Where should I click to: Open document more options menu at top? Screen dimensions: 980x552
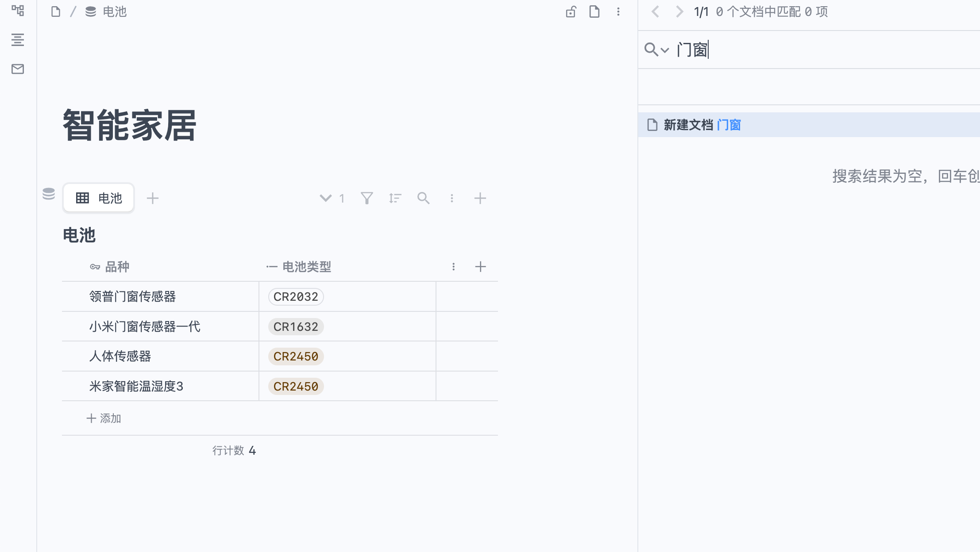point(618,12)
